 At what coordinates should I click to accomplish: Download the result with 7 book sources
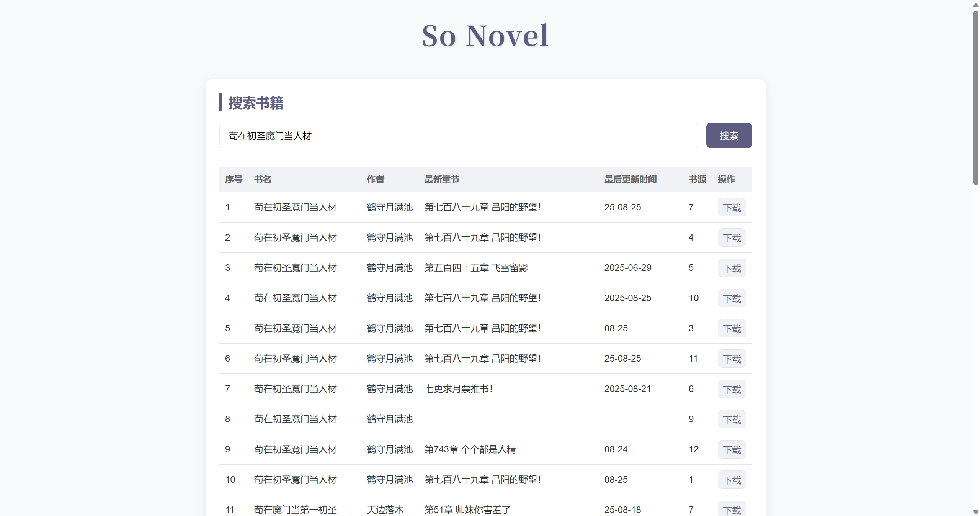[732, 207]
